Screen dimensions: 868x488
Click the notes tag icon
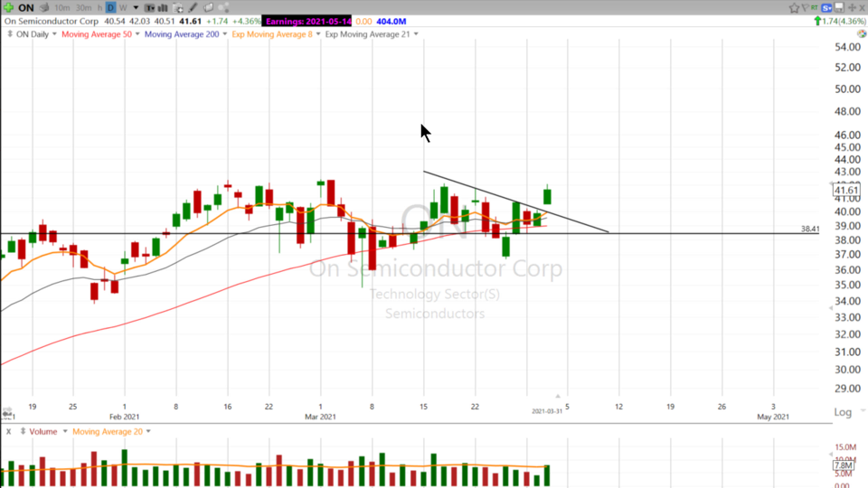208,8
